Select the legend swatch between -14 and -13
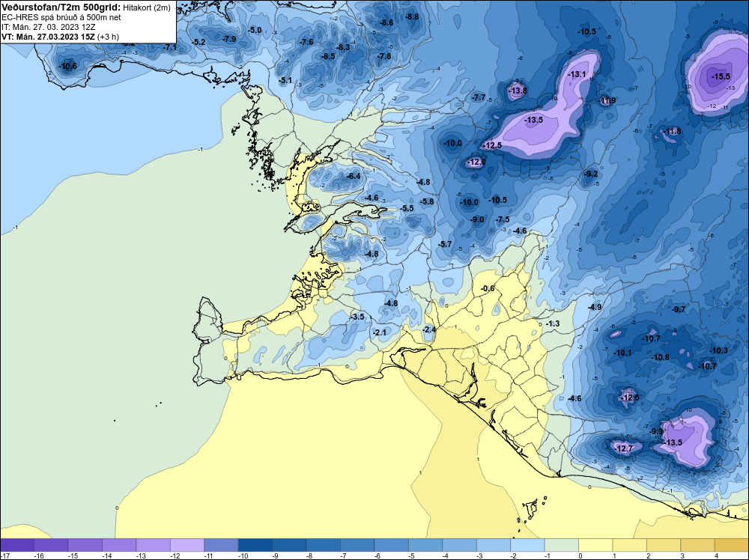749x560 pixels. pos(119,545)
